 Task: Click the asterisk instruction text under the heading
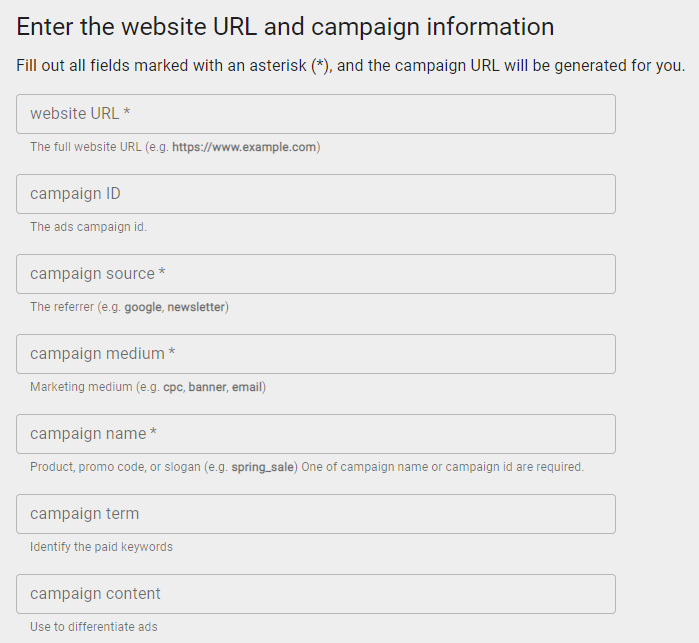tap(350, 66)
